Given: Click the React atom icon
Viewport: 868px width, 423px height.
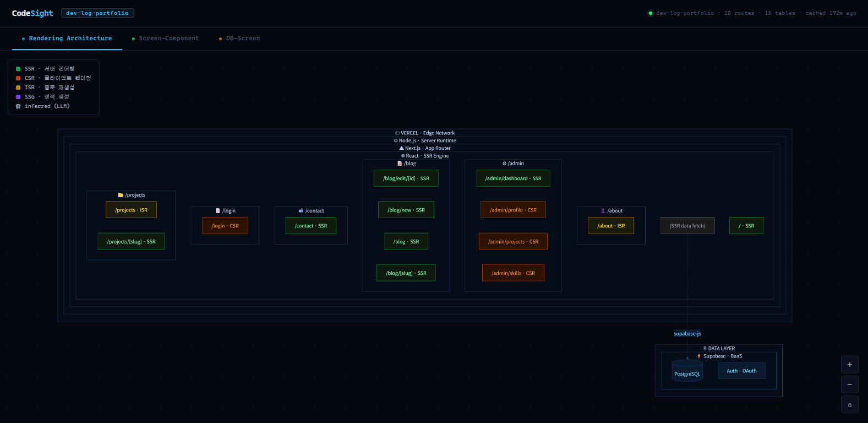Looking at the screenshot, I should pos(403,156).
